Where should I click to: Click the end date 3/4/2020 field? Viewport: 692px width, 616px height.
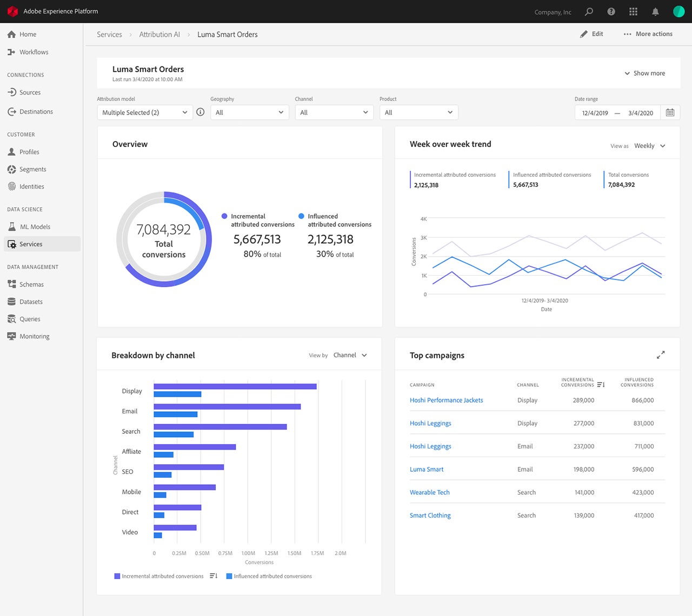(641, 113)
